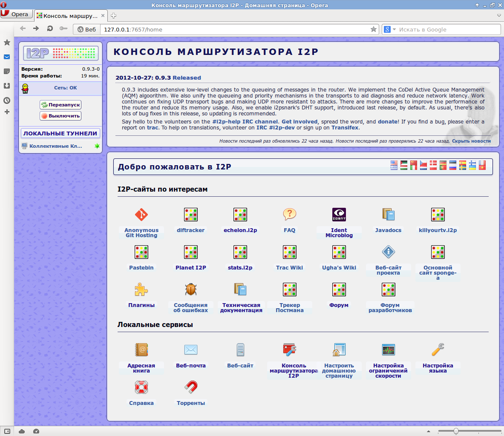
Task: Toggle the Opera panel sidebar button
Action: pyautogui.click(x=7, y=431)
